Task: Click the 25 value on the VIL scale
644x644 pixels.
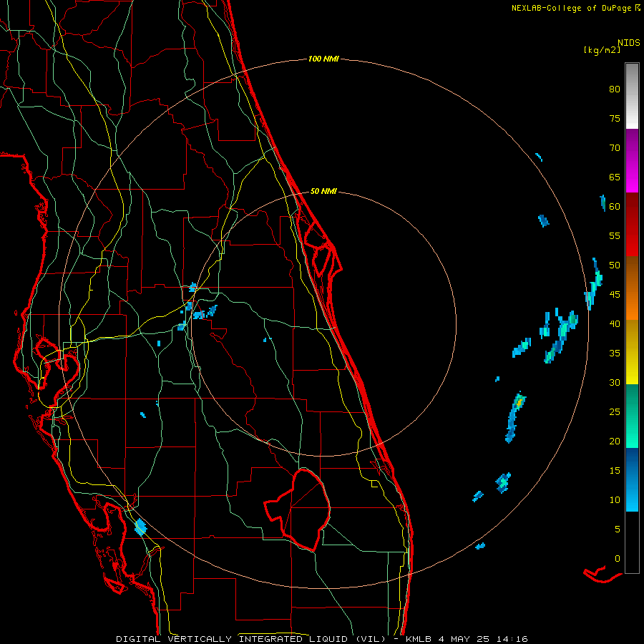Action: click(x=615, y=411)
